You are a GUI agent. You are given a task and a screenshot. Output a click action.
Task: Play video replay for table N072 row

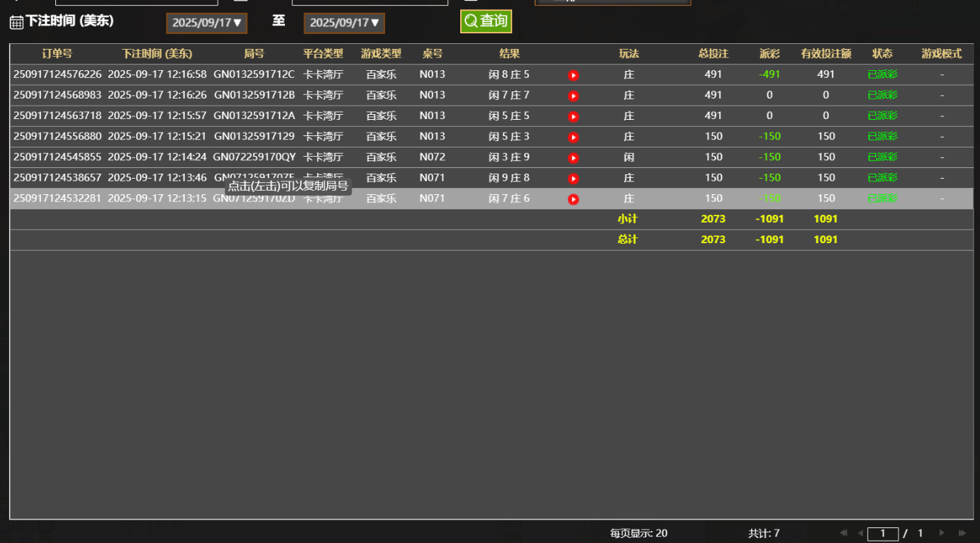574,157
